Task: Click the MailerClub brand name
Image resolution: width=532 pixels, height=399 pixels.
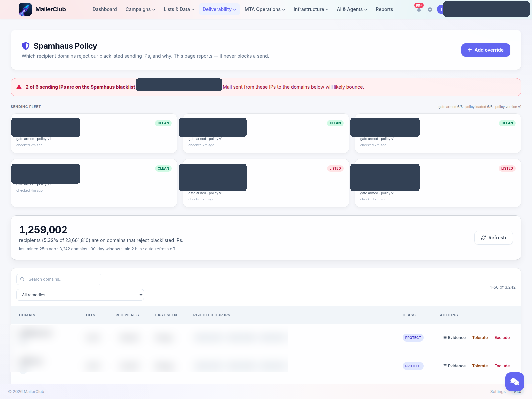Action: point(51,9)
